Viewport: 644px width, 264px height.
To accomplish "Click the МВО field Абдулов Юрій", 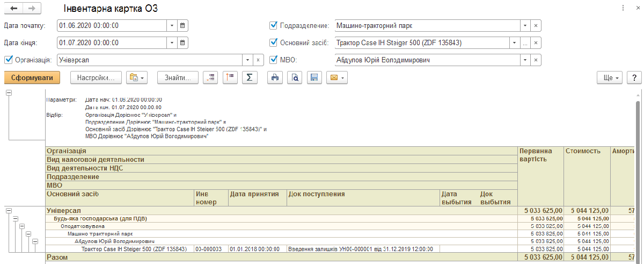I will 427,60.
